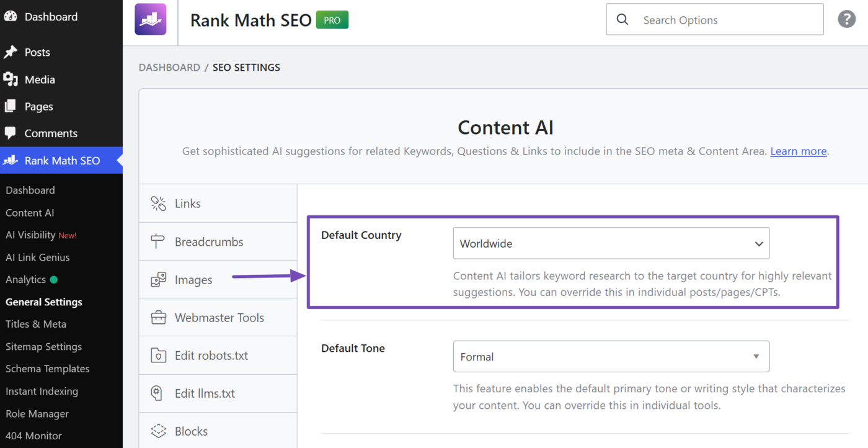Click SEO SETTINGS in breadcrumb

click(x=246, y=67)
